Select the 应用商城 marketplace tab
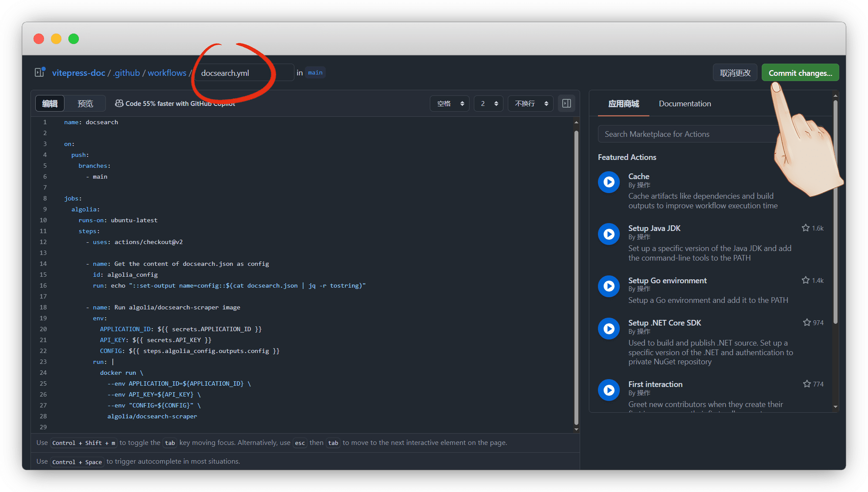Screen dimensions: 868x492 point(623,104)
